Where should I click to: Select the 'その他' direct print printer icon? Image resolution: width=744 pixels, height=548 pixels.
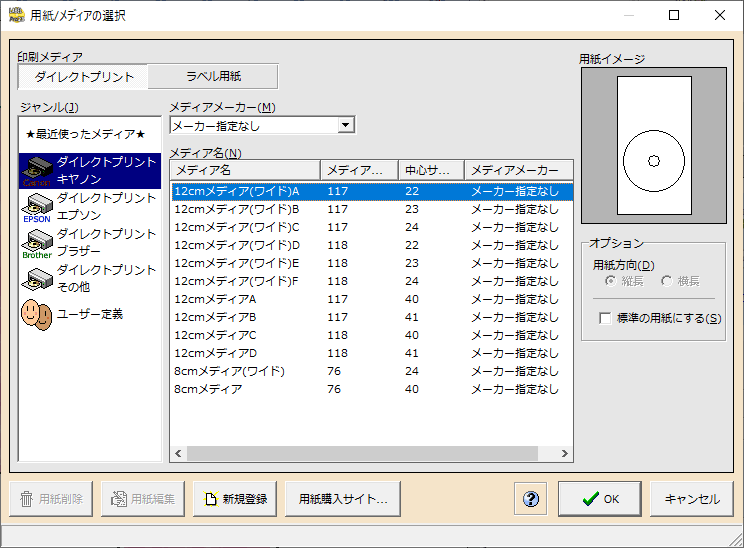click(37, 279)
